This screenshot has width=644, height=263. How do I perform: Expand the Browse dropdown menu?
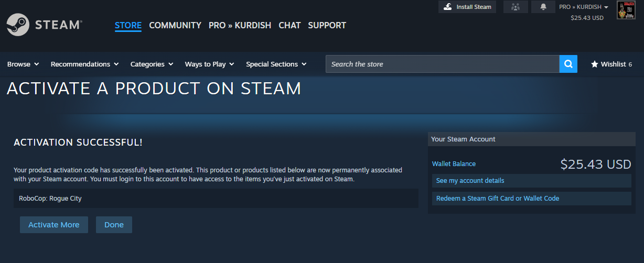[23, 64]
